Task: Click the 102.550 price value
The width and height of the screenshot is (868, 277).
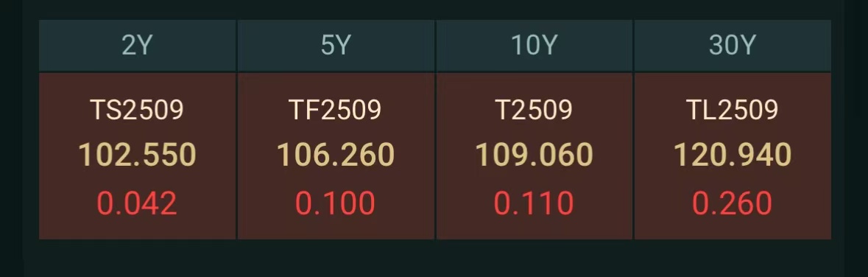Action: (x=137, y=155)
